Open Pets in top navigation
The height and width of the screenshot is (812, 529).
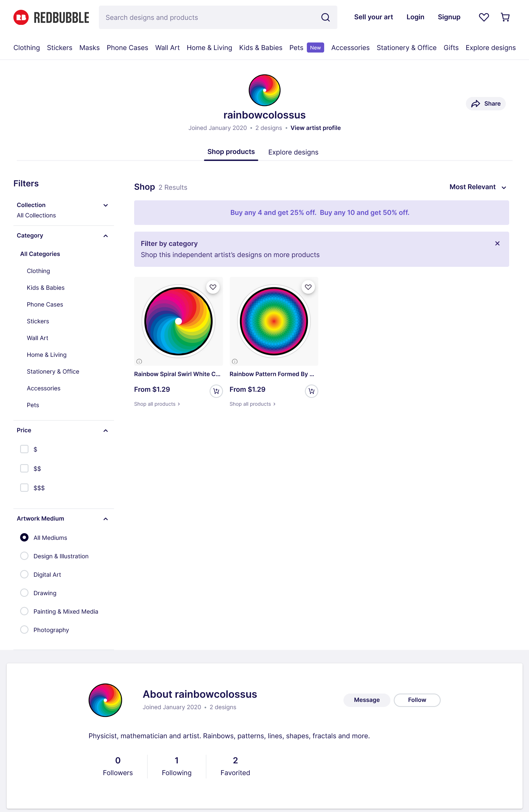(296, 48)
